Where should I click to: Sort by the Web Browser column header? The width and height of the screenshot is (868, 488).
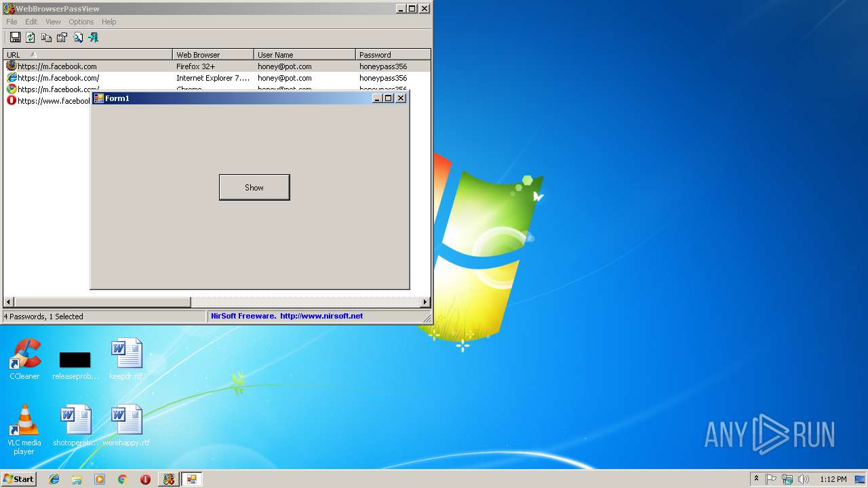coord(214,55)
